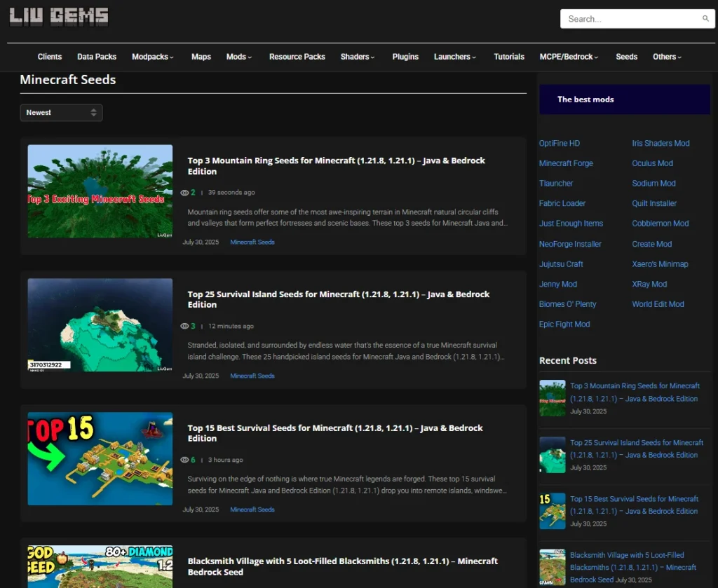Click the search magnifier icon
The width and height of the screenshot is (718, 588).
tap(705, 19)
